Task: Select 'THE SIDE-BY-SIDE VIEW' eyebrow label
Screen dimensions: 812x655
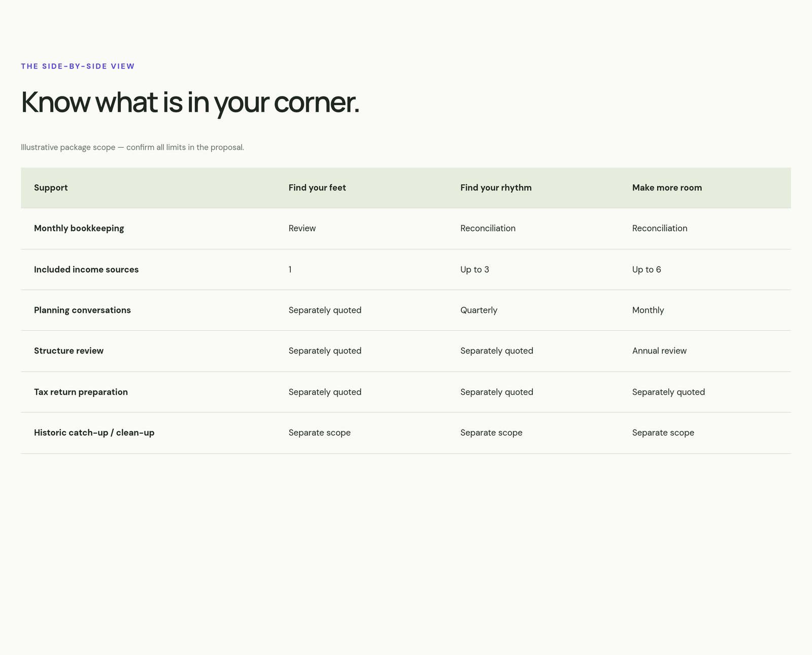Action: (x=78, y=66)
